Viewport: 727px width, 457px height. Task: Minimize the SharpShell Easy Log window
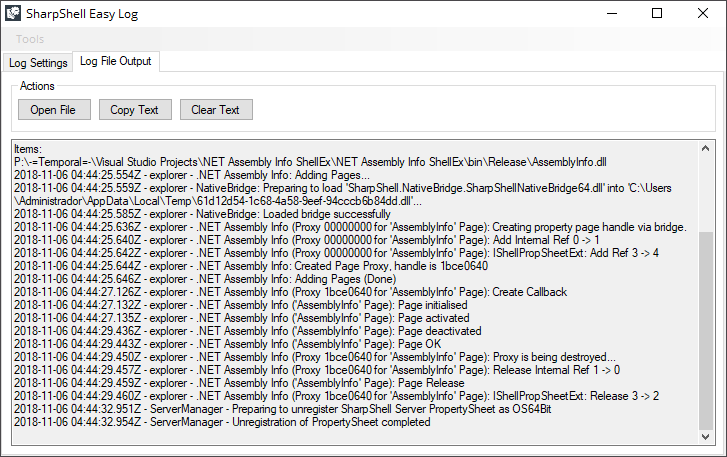612,13
